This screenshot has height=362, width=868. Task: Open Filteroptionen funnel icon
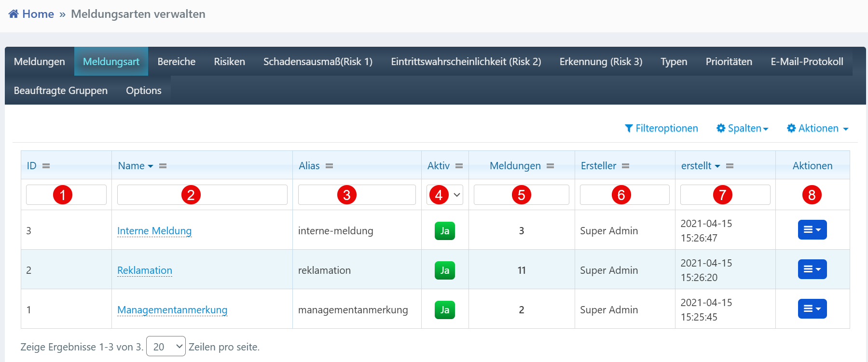(628, 128)
